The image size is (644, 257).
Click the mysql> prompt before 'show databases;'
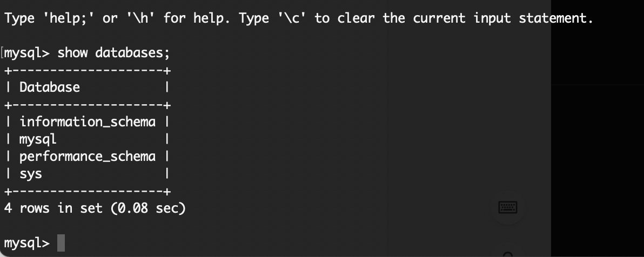[x=26, y=53]
